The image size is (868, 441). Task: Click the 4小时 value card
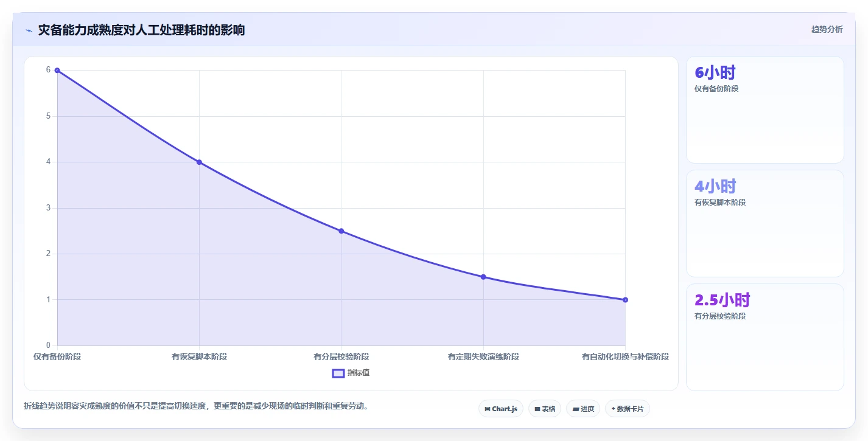(765, 223)
